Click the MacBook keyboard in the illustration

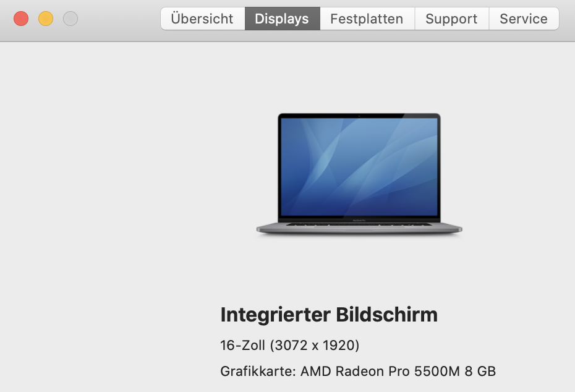tap(359, 224)
